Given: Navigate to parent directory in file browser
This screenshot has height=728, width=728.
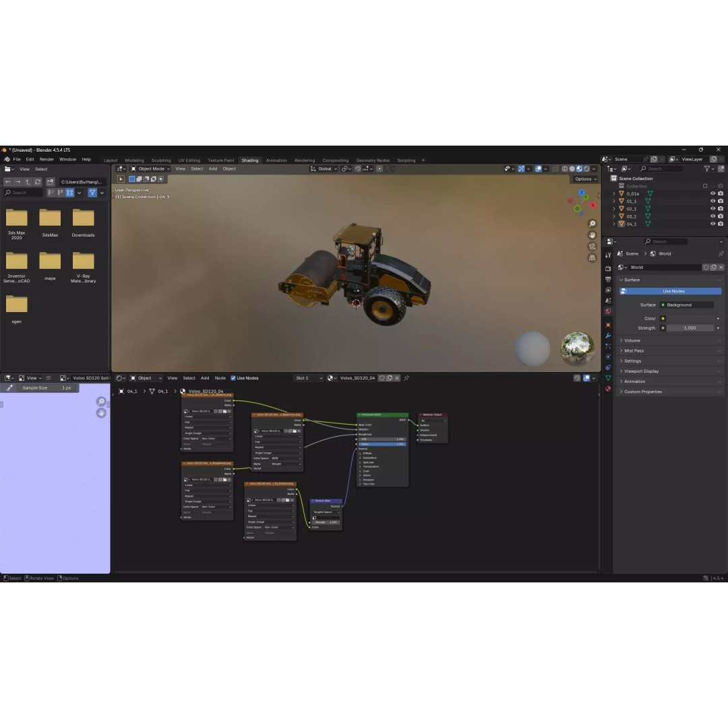Looking at the screenshot, I should click(x=28, y=182).
